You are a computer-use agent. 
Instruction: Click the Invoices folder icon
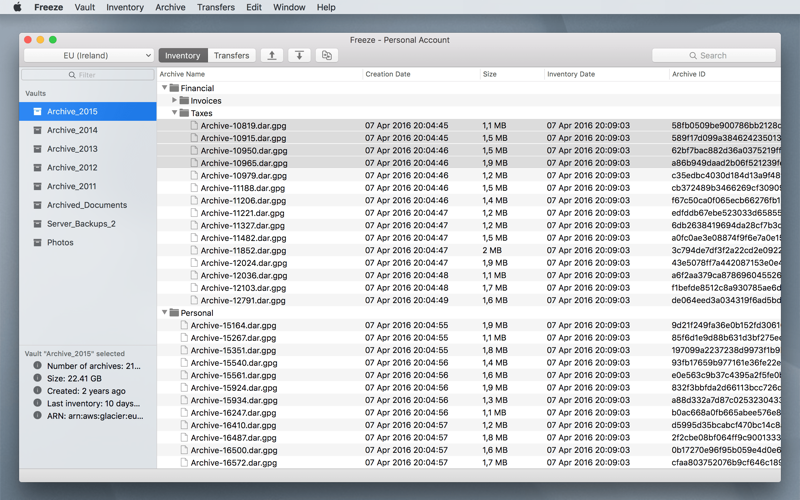click(x=184, y=101)
